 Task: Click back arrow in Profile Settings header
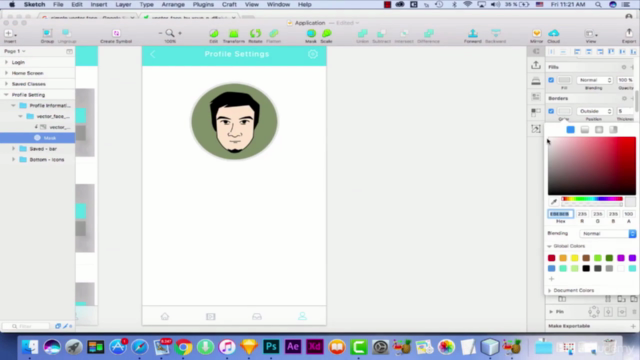coord(153,54)
